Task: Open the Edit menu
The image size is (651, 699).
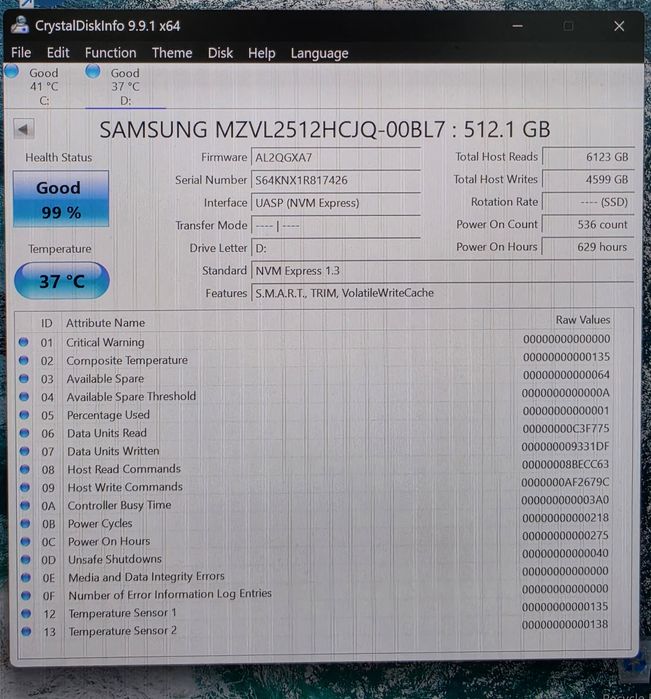Action: pyautogui.click(x=58, y=53)
